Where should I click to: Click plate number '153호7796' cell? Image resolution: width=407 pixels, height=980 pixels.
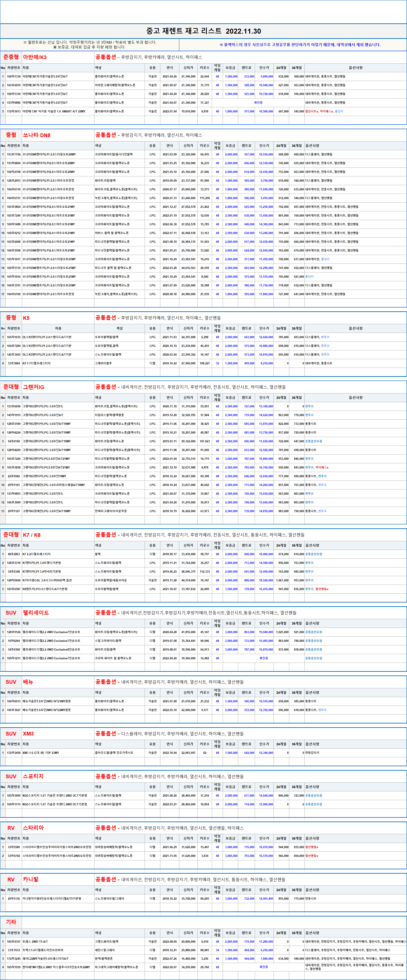pyautogui.click(x=14, y=155)
